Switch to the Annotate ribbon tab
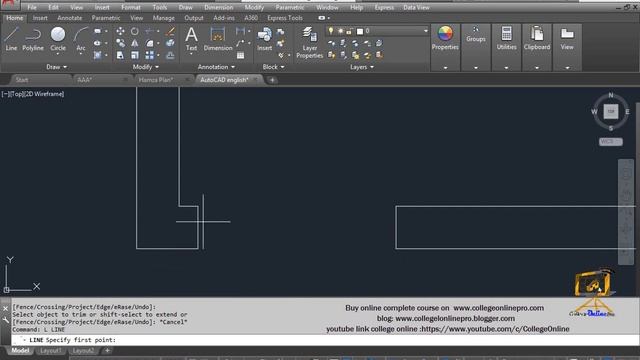The image size is (640, 360). pos(69,18)
